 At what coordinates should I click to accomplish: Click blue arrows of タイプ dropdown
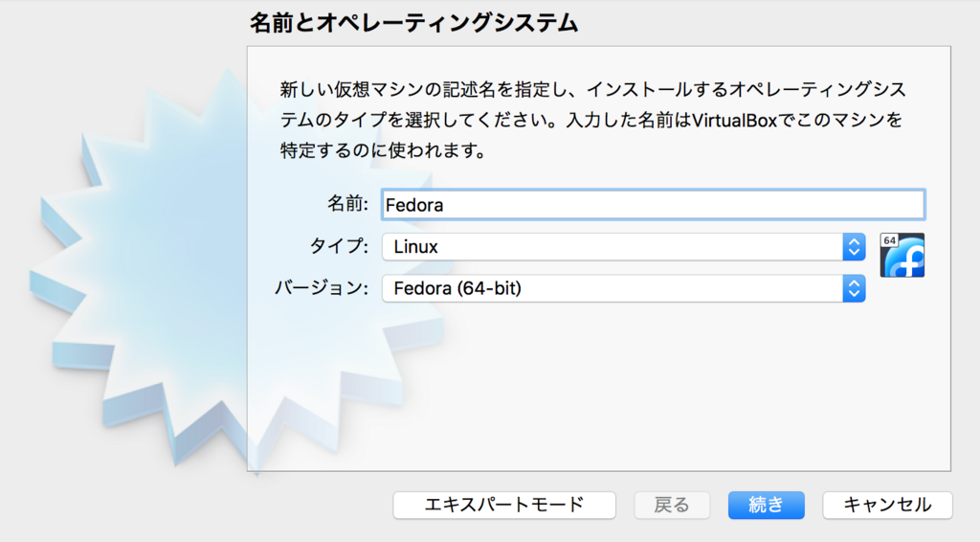854,247
